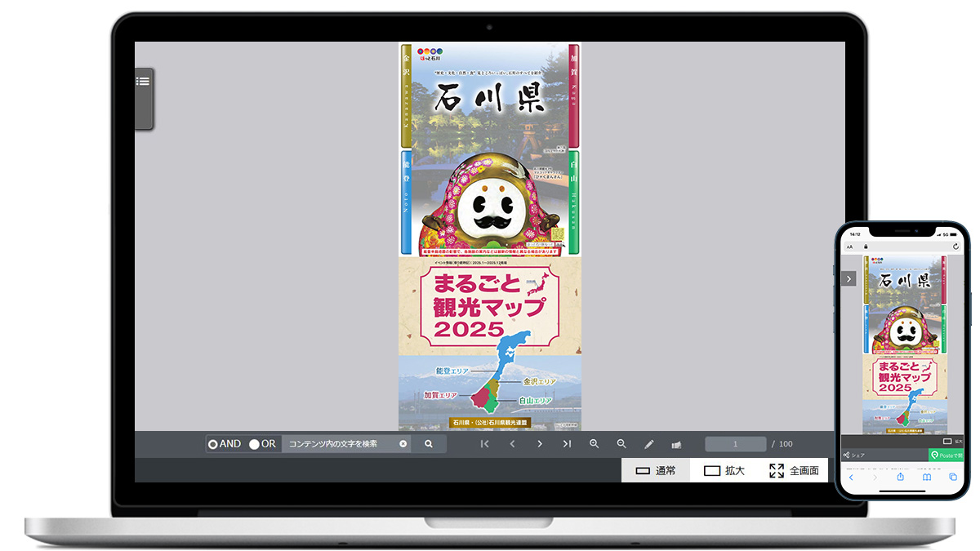Switch to 通常 (normal) view mode

[x=656, y=470]
